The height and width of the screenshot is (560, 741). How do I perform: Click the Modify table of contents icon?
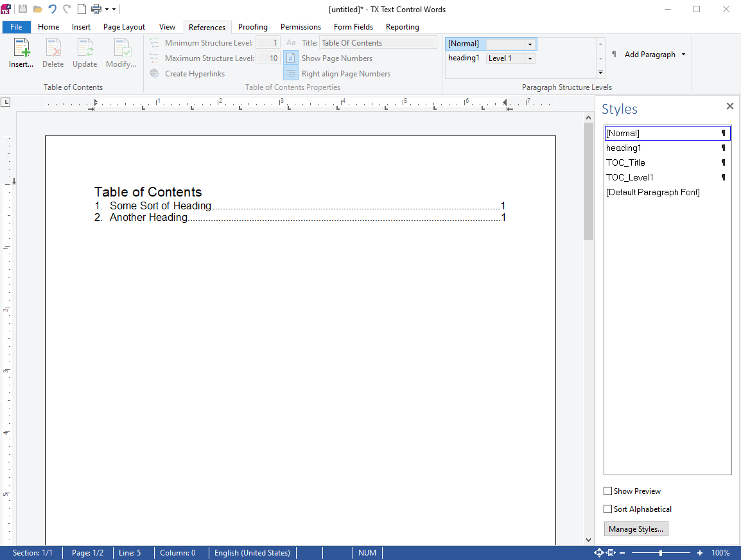tap(121, 48)
